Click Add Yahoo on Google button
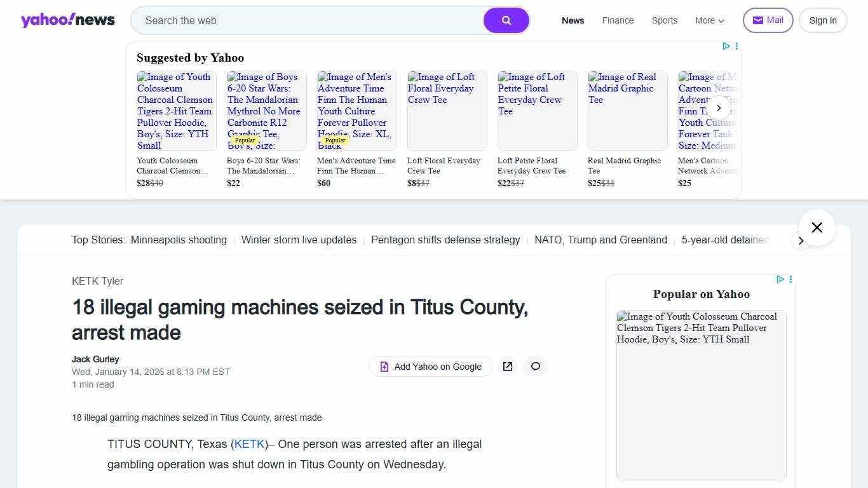 click(430, 367)
